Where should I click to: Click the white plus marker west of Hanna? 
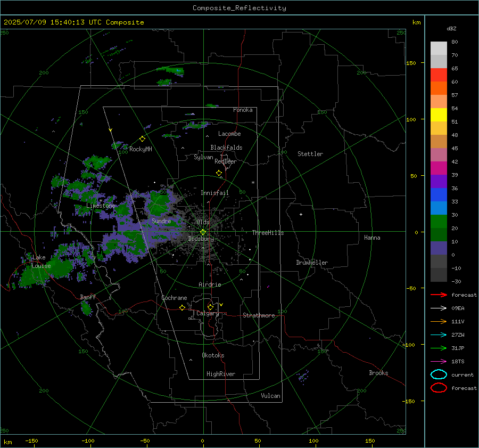301,214
